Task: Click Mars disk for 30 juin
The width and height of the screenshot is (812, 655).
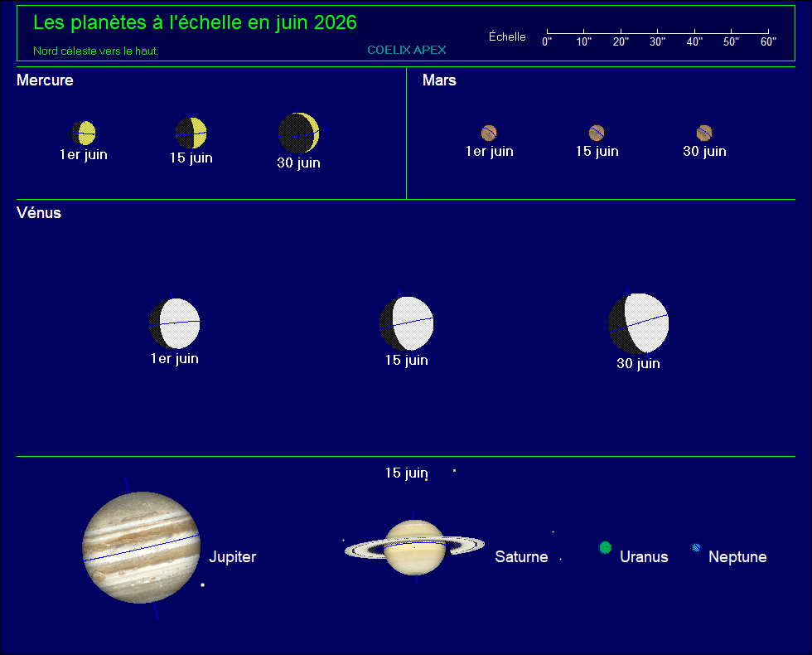Action: (704, 133)
